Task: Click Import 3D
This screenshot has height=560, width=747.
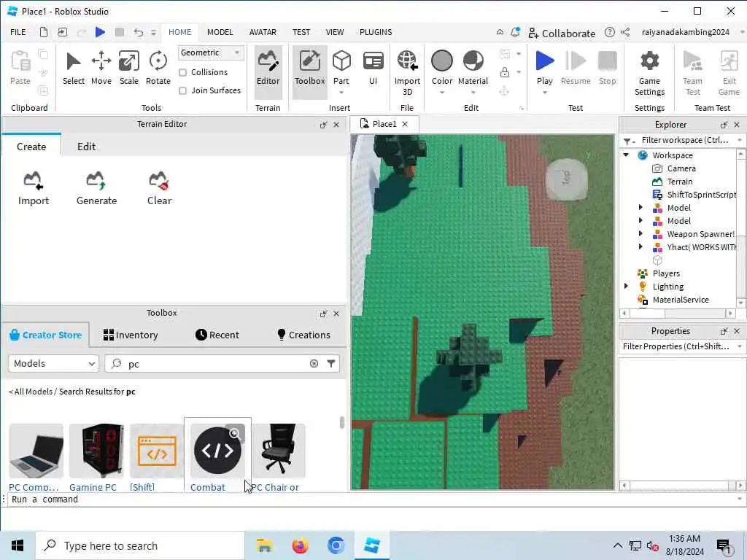Action: pyautogui.click(x=407, y=72)
